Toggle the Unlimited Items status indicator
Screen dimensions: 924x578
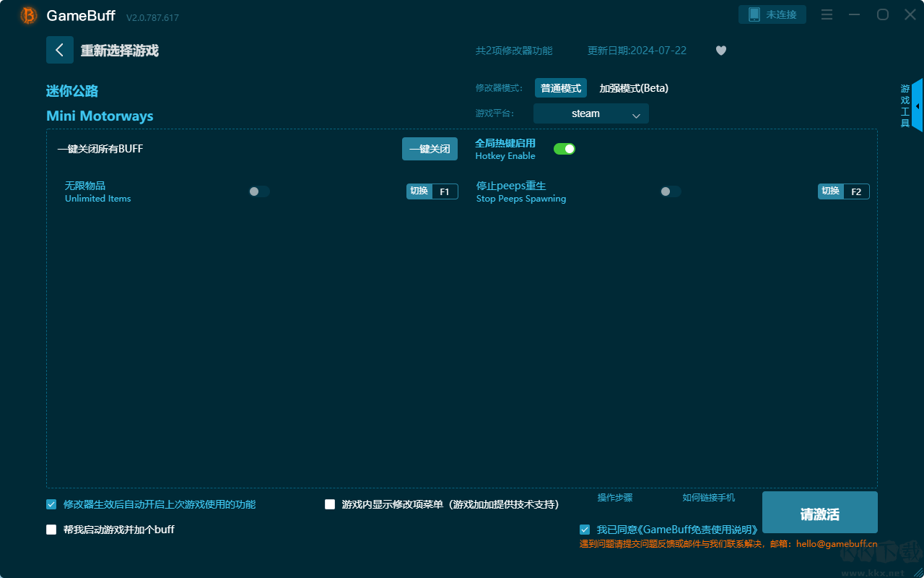259,191
